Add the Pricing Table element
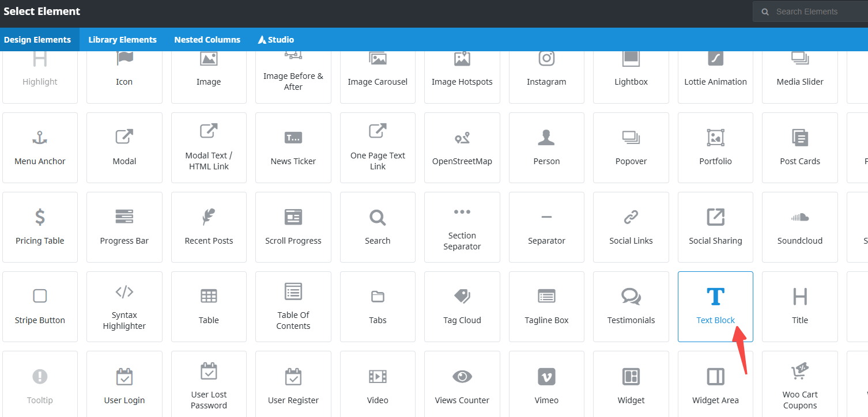This screenshot has width=868, height=417. (x=40, y=227)
